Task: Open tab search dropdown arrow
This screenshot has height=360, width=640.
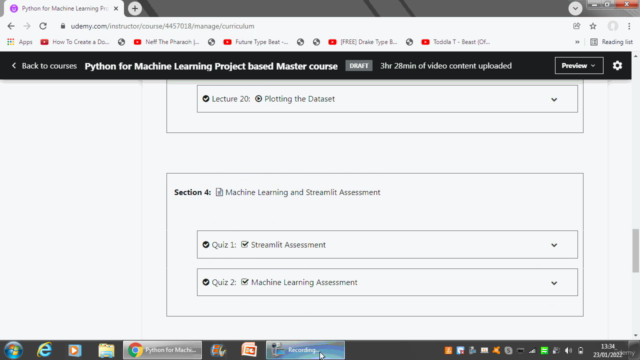Action: [575, 8]
